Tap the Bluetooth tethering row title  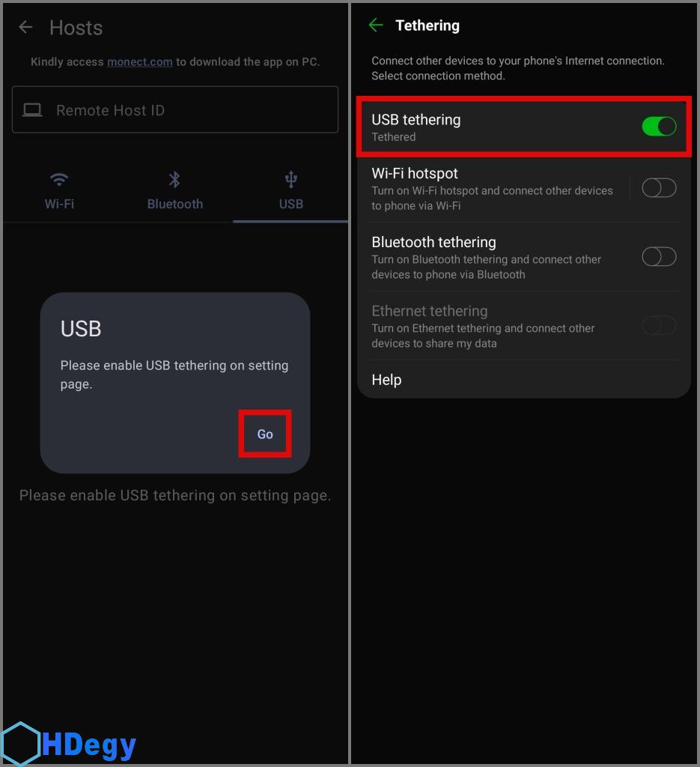tap(433, 242)
